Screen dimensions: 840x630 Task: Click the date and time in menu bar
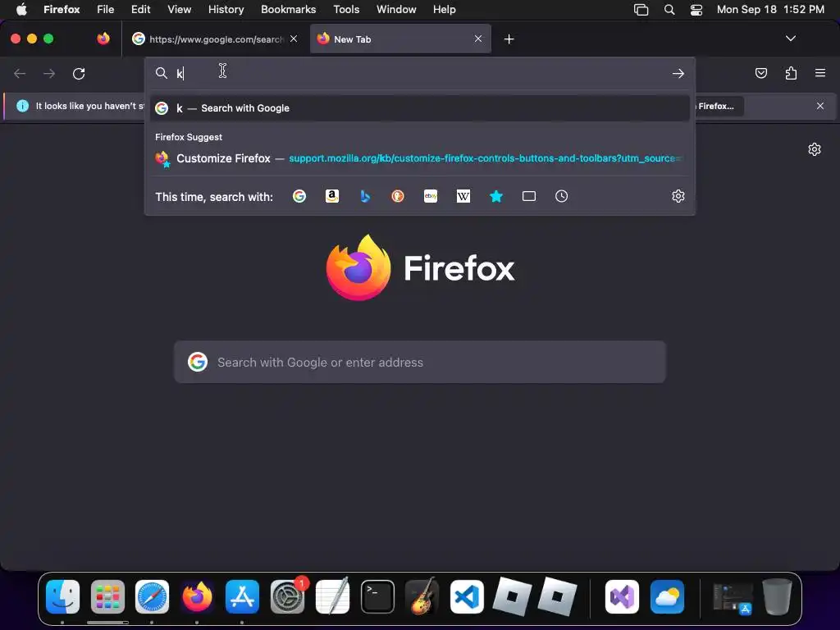pyautogui.click(x=770, y=10)
